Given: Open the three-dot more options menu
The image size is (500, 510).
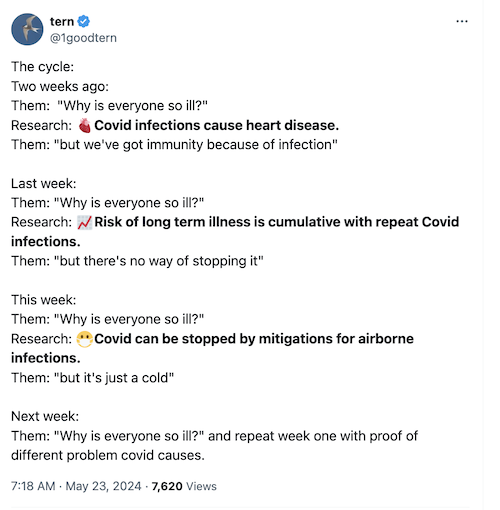Looking at the screenshot, I should (462, 21).
